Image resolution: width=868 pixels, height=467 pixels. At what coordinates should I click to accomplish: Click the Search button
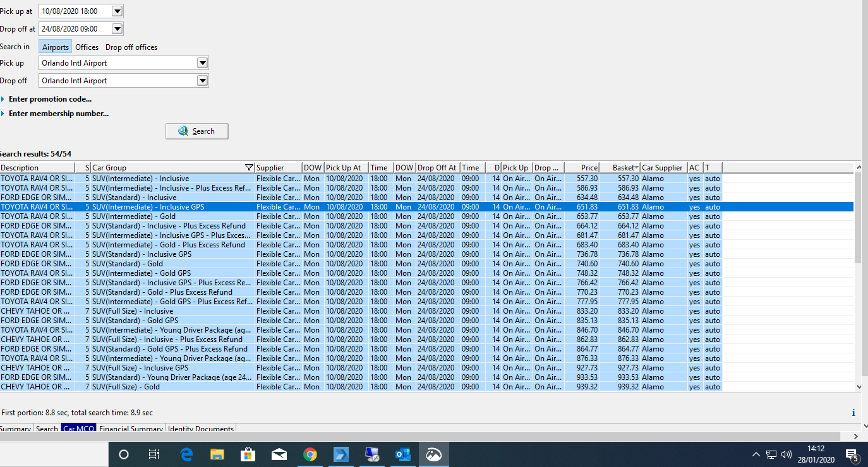pyautogui.click(x=197, y=131)
